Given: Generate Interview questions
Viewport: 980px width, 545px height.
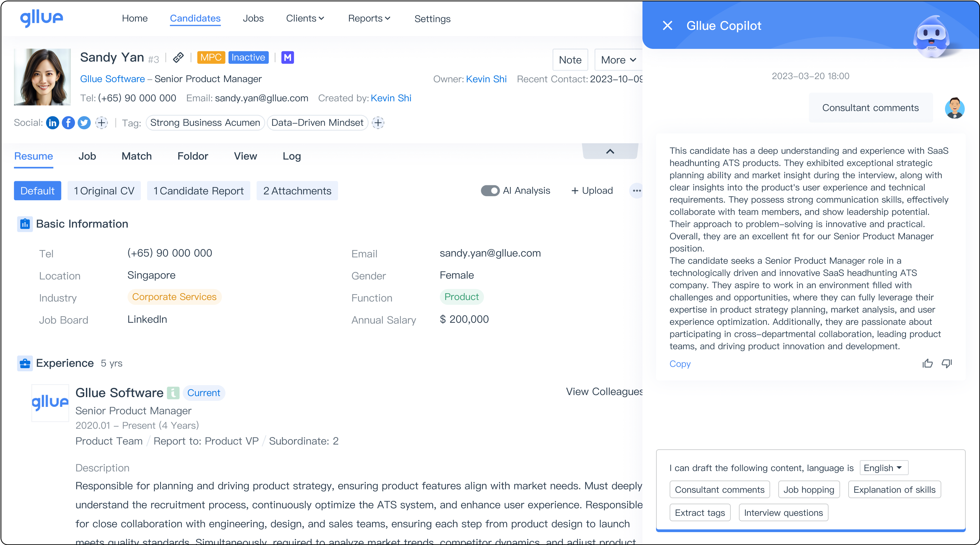Looking at the screenshot, I should point(783,513).
